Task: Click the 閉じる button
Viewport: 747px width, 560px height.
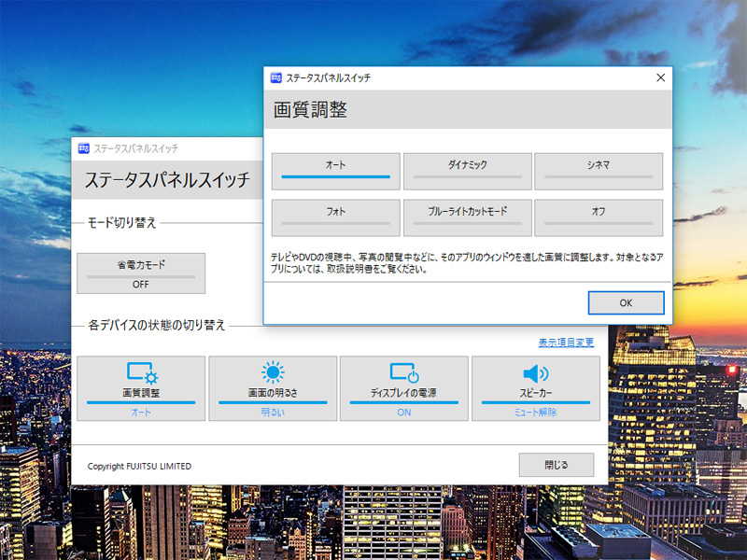Action: coord(557,465)
